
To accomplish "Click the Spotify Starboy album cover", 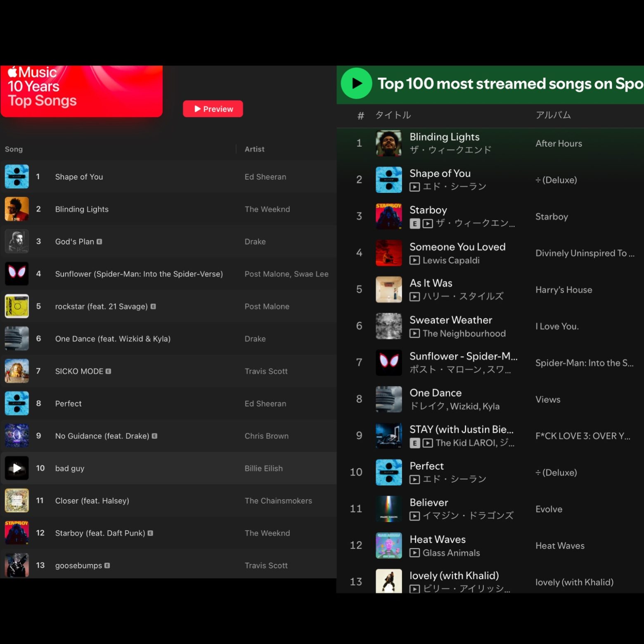I will tap(389, 216).
